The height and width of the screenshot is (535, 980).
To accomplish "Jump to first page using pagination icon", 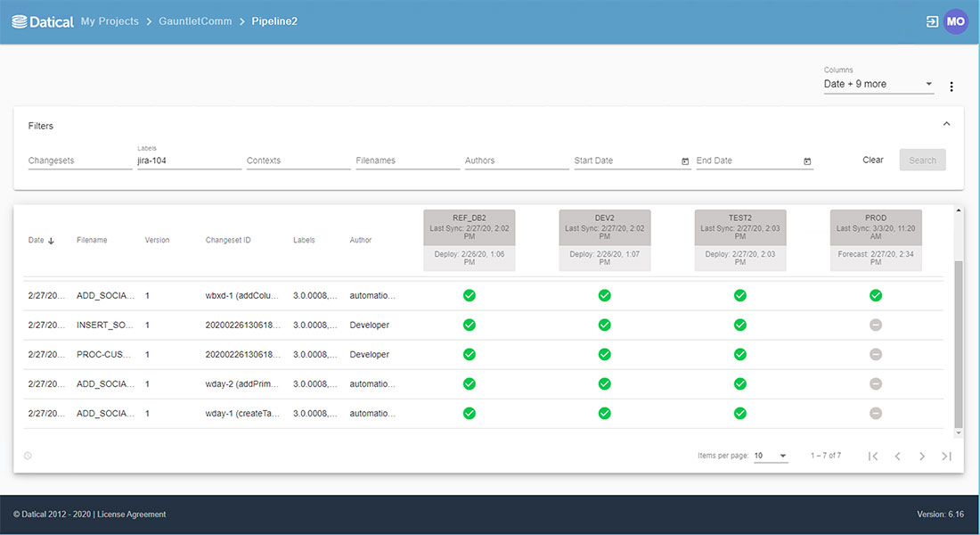I will pos(872,456).
